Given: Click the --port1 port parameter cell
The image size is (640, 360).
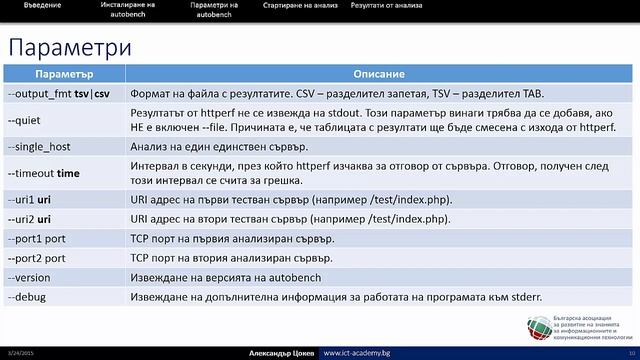Looking at the screenshot, I should 64,239.
